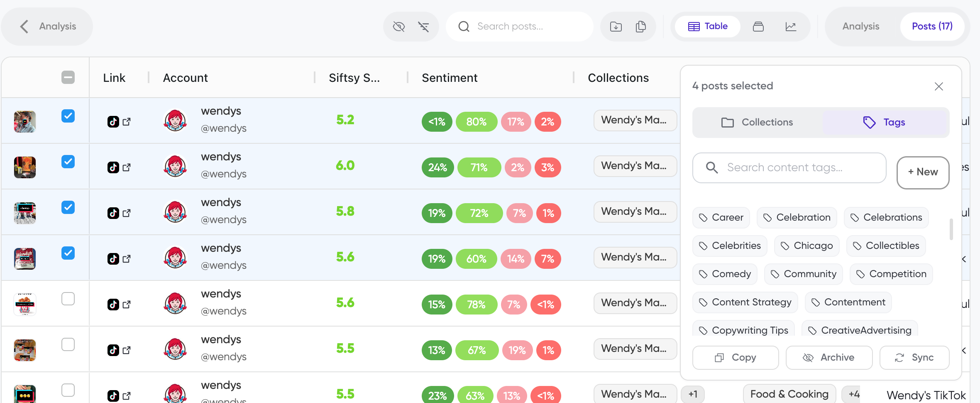Sort by the Sentiment column header
This screenshot has height=403, width=980.
coord(450,78)
